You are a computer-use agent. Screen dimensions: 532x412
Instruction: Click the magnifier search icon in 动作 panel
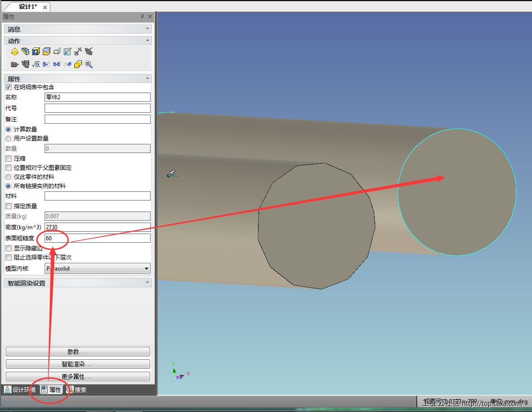89,64
